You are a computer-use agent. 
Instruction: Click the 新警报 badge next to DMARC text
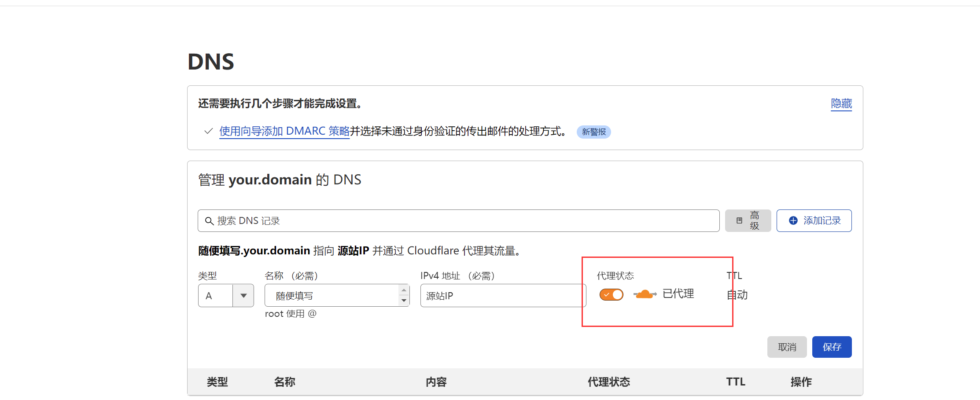593,132
